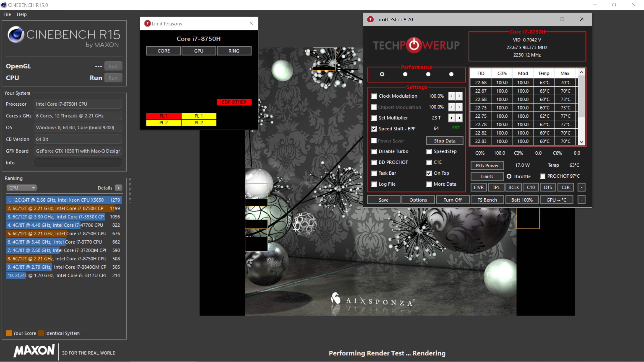Click Clock Modulation right arrow
This screenshot has width=644, height=362.
click(459, 96)
